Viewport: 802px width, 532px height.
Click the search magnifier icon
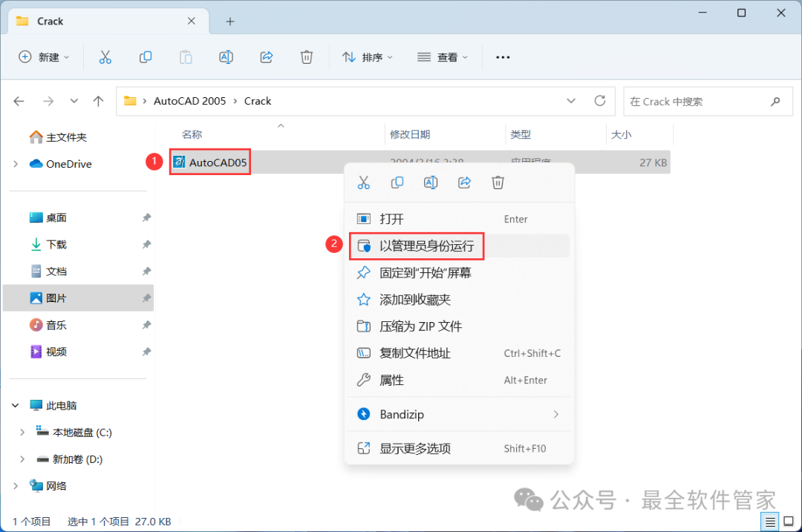pyautogui.click(x=775, y=101)
